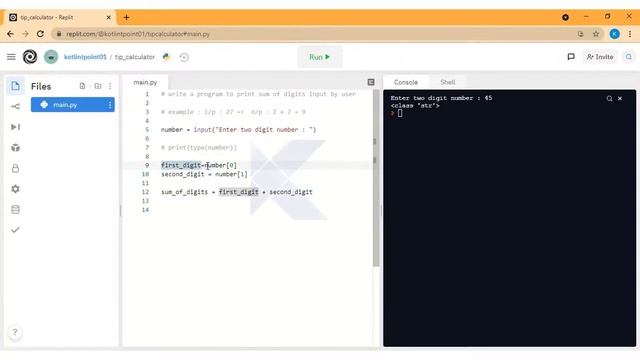640x360 pixels.
Task: Click the kotlintpoint01 username link
Action: coord(85,57)
